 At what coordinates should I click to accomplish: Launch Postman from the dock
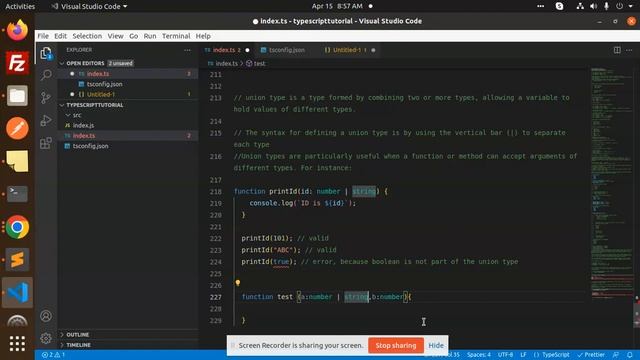(x=17, y=129)
